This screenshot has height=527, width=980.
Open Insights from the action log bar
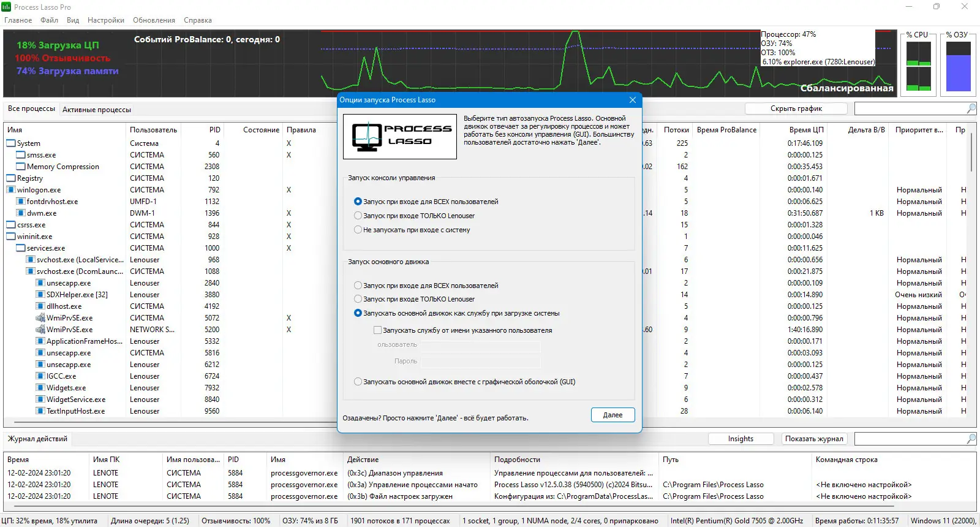[741, 439]
